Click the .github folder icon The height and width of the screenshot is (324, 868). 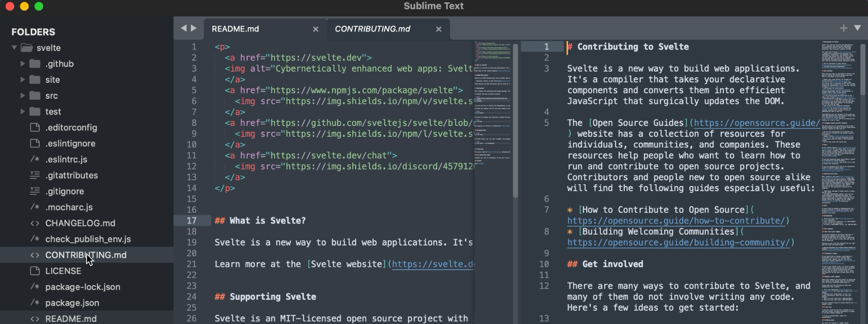click(x=35, y=63)
